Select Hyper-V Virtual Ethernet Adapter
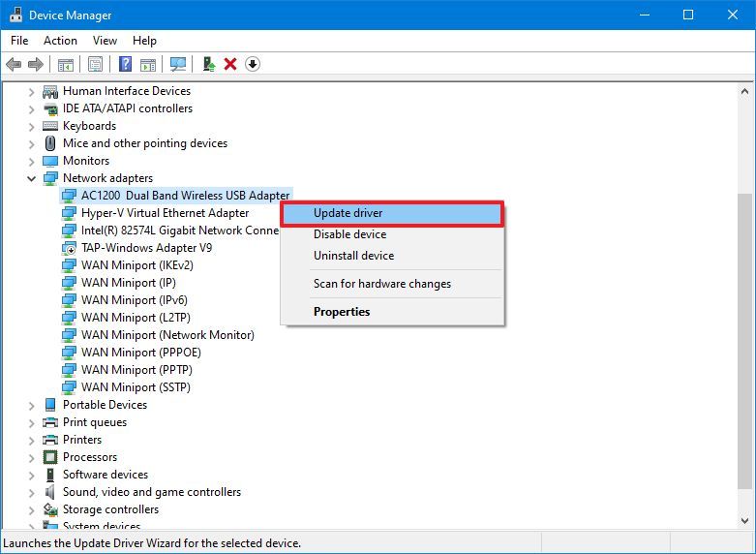 point(165,213)
